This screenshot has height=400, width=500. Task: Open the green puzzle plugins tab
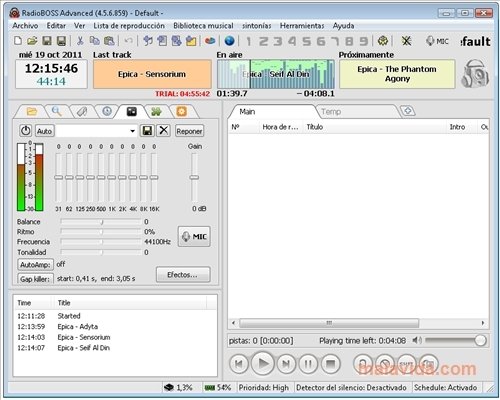156,111
